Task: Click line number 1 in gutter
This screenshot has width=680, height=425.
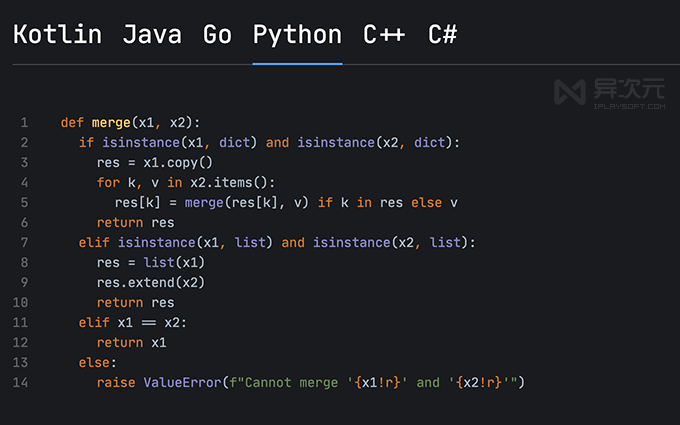Action: point(24,123)
